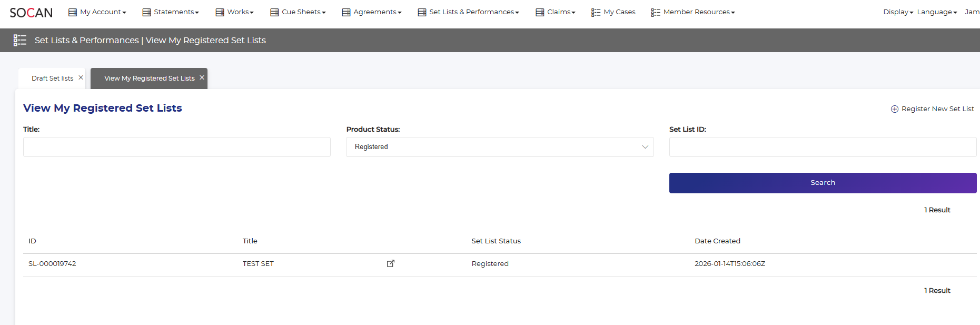Click the SOCAN logo
980x325 pixels.
[31, 12]
